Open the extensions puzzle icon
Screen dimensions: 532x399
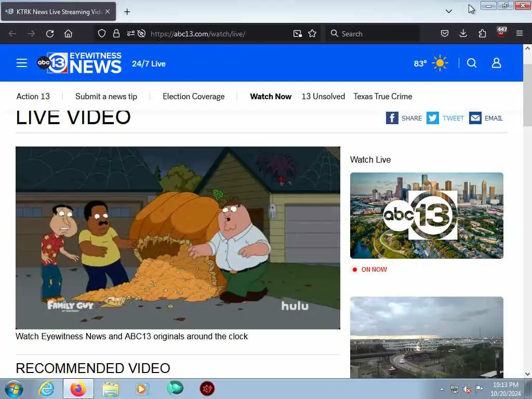click(x=482, y=33)
